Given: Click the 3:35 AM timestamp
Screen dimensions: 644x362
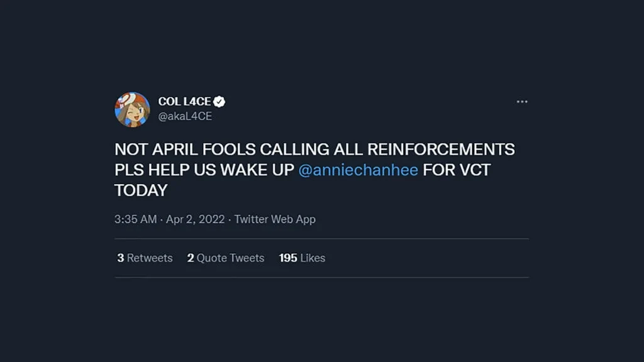Looking at the screenshot, I should [x=136, y=219].
